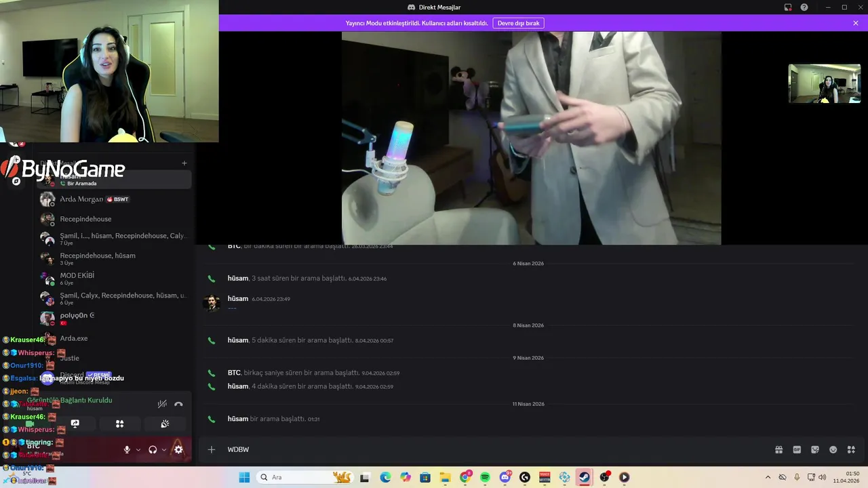The image size is (868, 488).
Task: Expand microphone input options chevron
Action: [x=138, y=449]
